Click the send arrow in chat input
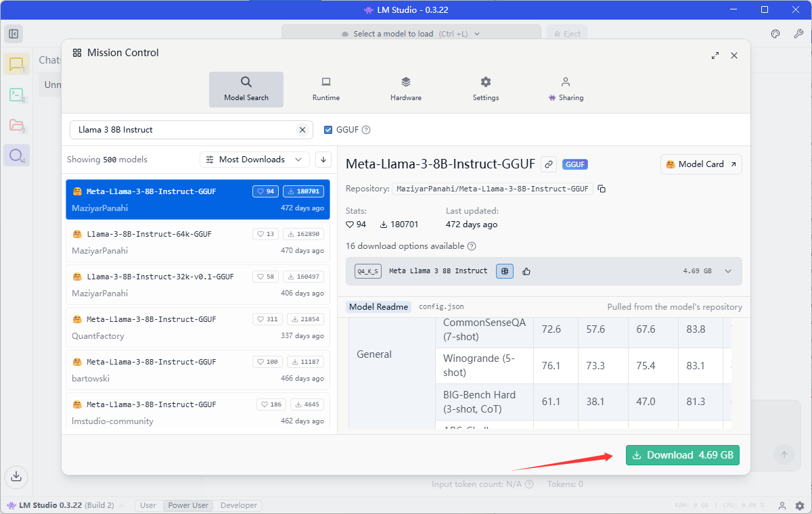The width and height of the screenshot is (812, 514). click(784, 454)
